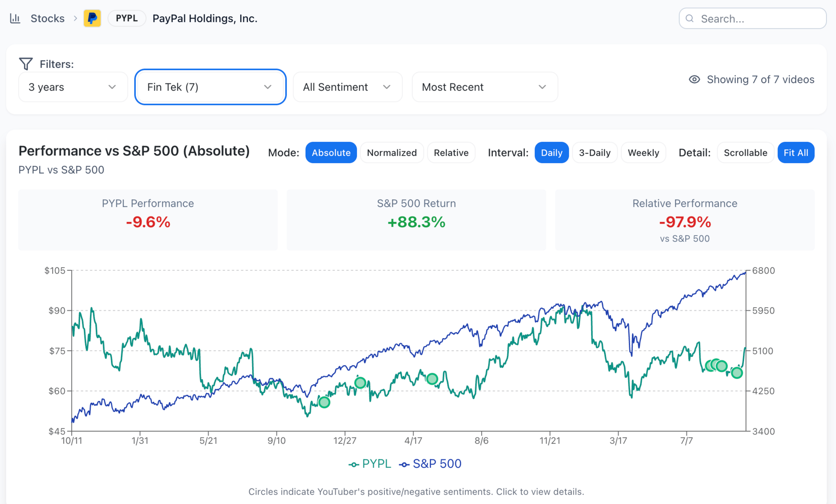The image size is (836, 504).
Task: Set interval to Weekly
Action: coord(643,153)
